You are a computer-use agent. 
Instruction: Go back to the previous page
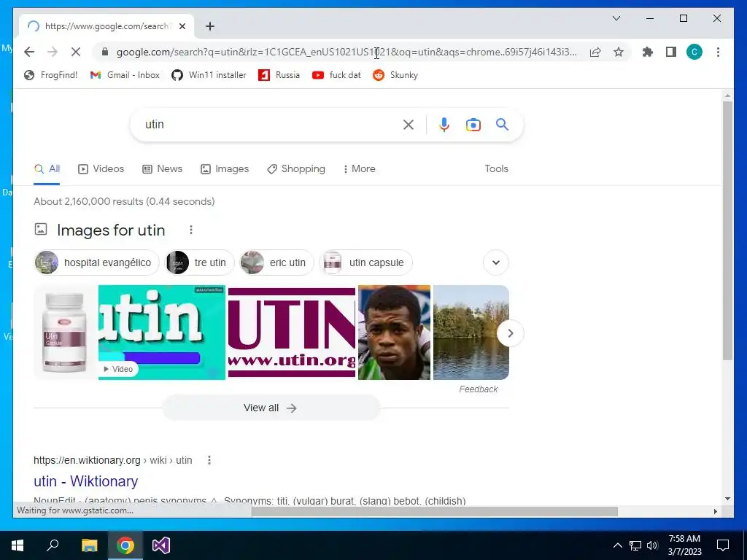(x=29, y=52)
